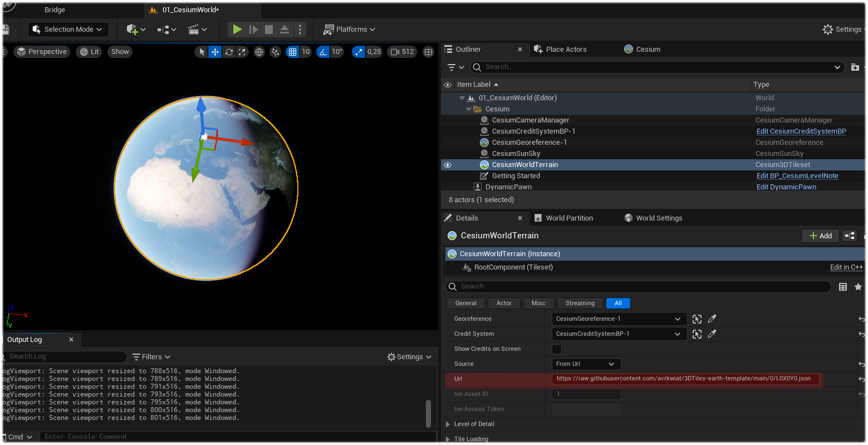Click the eyedropper next to Georeference
Viewport: 868px width, 445px height.
coord(712,319)
